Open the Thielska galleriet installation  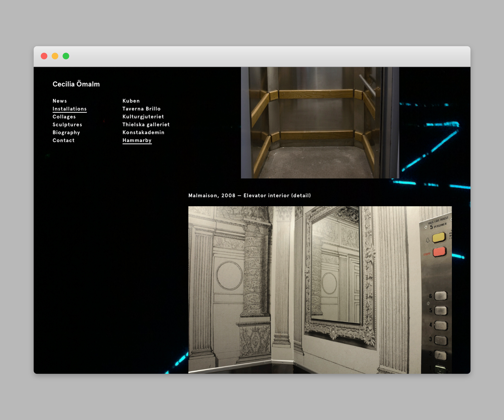(x=146, y=125)
